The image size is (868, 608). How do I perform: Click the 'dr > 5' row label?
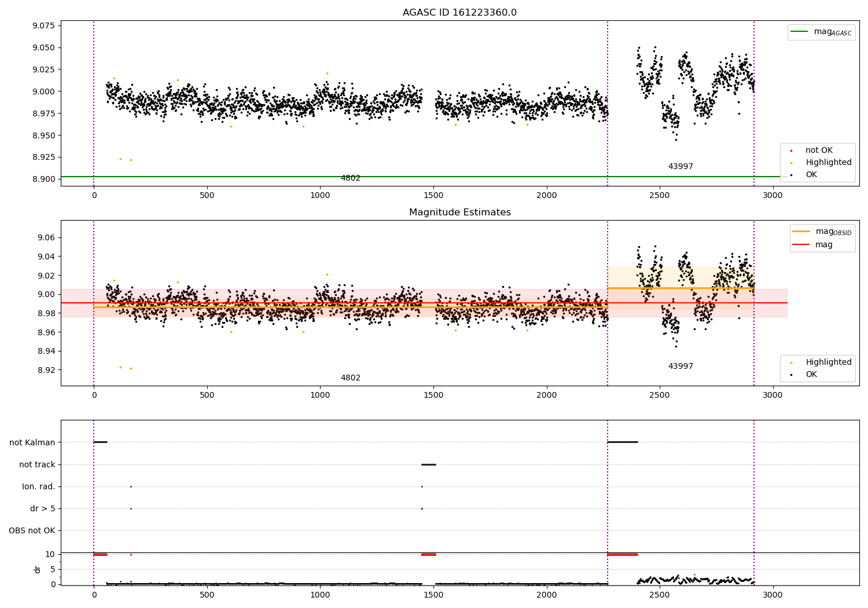43,509
